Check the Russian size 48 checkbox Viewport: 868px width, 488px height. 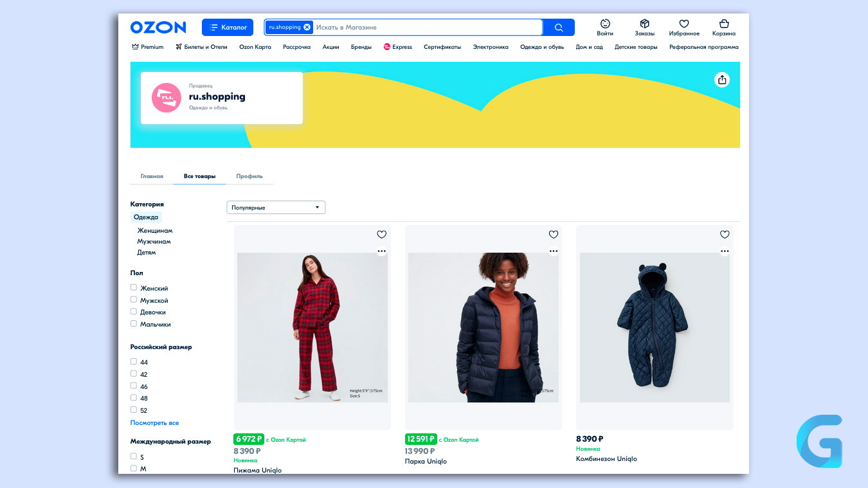coord(134,397)
